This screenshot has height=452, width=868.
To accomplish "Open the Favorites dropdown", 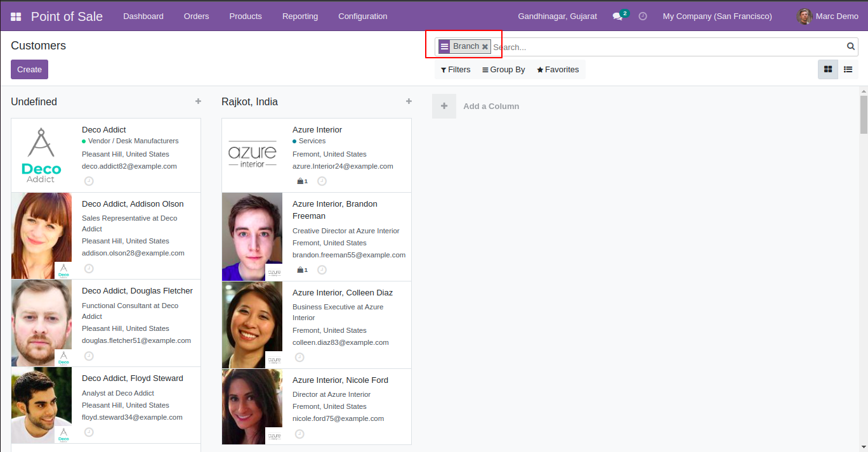I will click(x=558, y=70).
